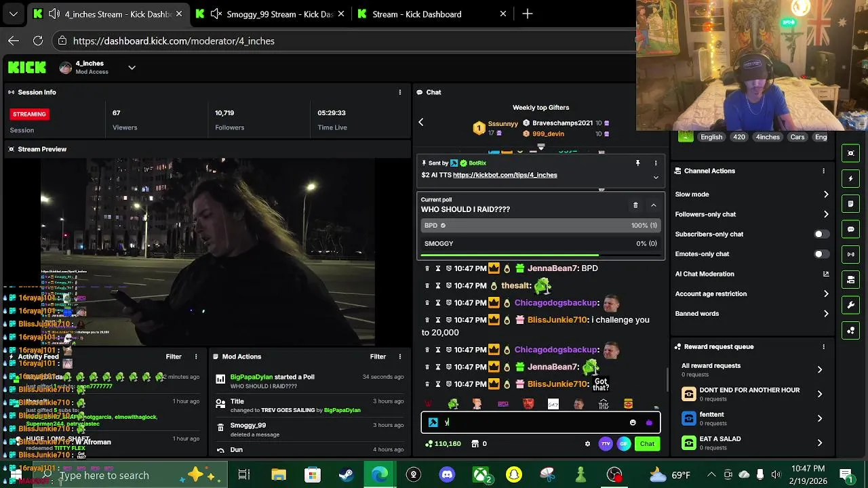This screenshot has height=488, width=868.
Task: Toggle Subscribers-only chat switch
Action: (x=821, y=235)
